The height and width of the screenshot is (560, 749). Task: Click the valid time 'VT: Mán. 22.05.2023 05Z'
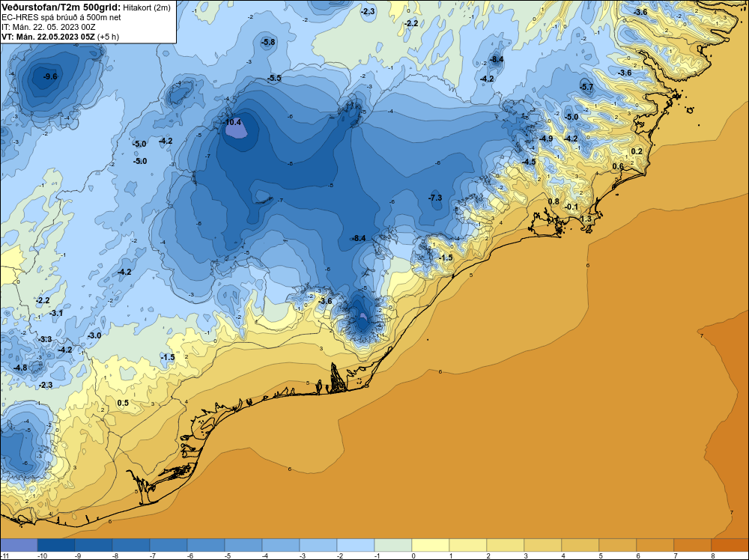[48, 36]
